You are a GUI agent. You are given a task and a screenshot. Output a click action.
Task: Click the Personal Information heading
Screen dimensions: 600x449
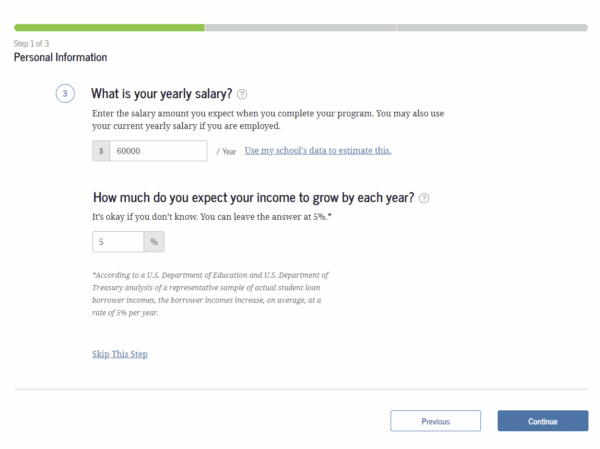(x=60, y=58)
